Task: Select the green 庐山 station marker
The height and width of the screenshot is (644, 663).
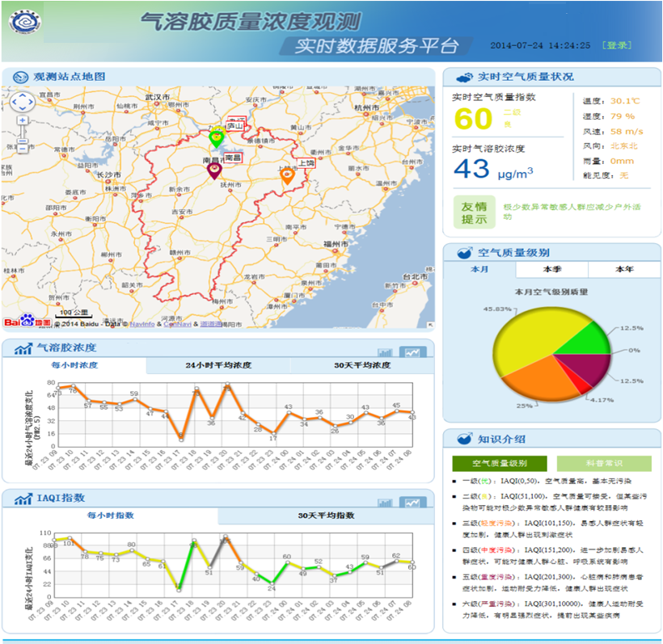Action: click(x=216, y=137)
